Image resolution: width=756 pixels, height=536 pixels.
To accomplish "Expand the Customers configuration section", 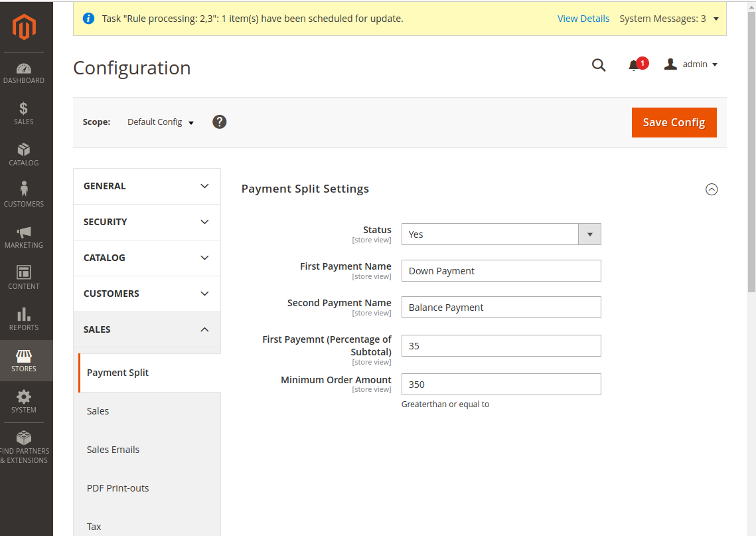I will [x=146, y=294].
